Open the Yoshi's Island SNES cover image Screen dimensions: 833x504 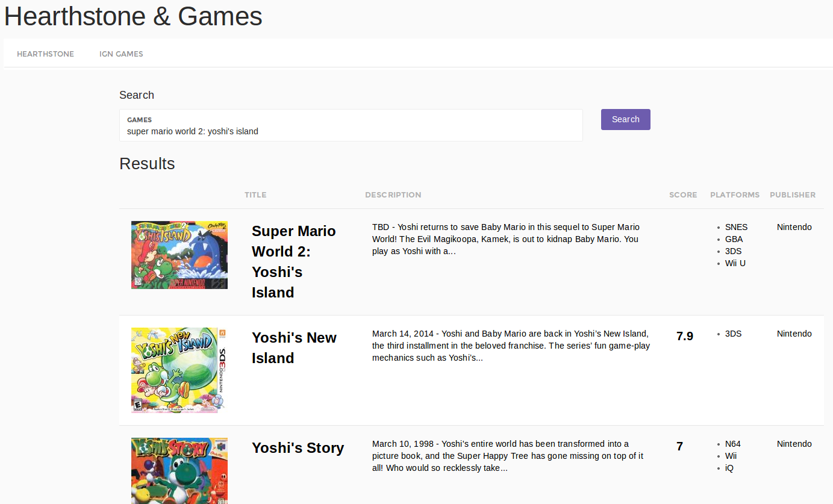pos(179,255)
